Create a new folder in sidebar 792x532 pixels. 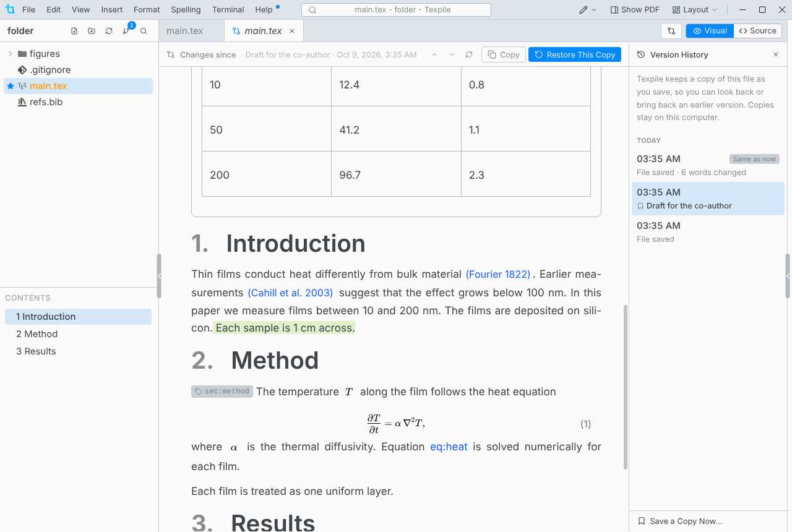click(x=92, y=31)
